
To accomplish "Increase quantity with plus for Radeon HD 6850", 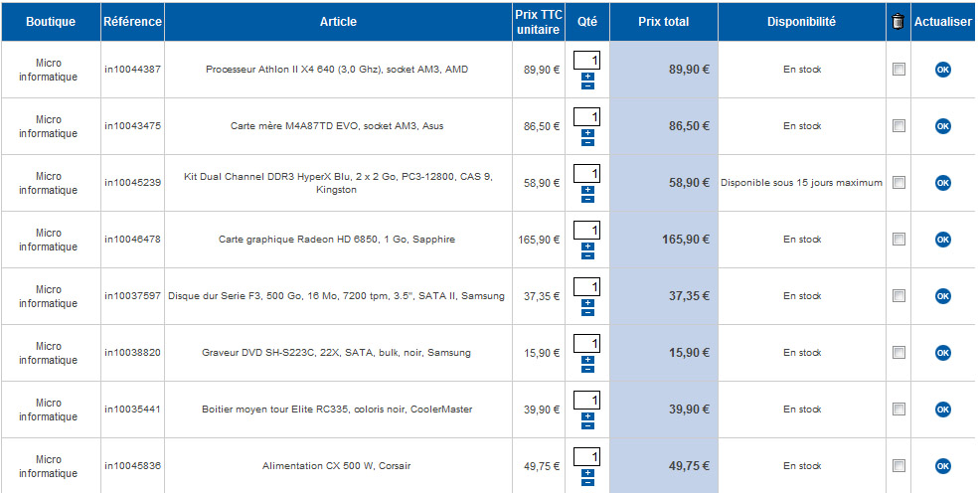I will (x=586, y=246).
